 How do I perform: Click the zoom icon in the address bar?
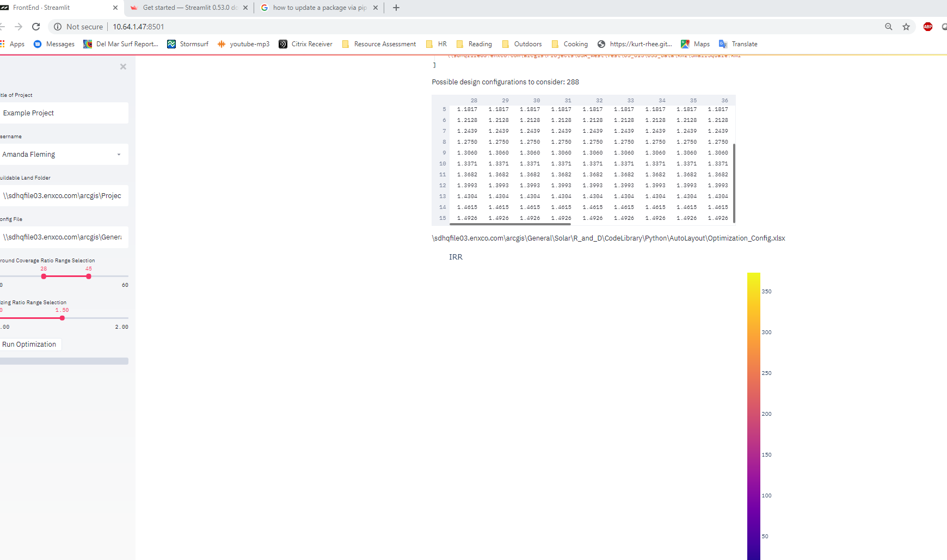tap(888, 26)
